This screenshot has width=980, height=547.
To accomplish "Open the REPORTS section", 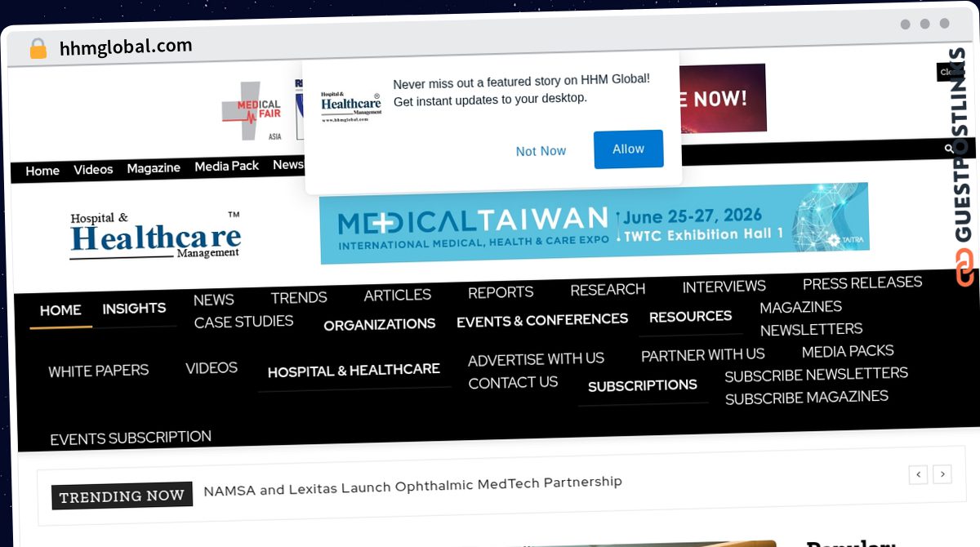I will click(501, 292).
